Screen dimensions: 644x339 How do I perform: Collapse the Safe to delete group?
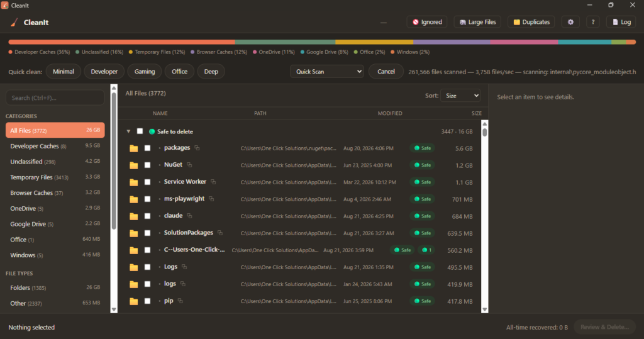point(128,131)
